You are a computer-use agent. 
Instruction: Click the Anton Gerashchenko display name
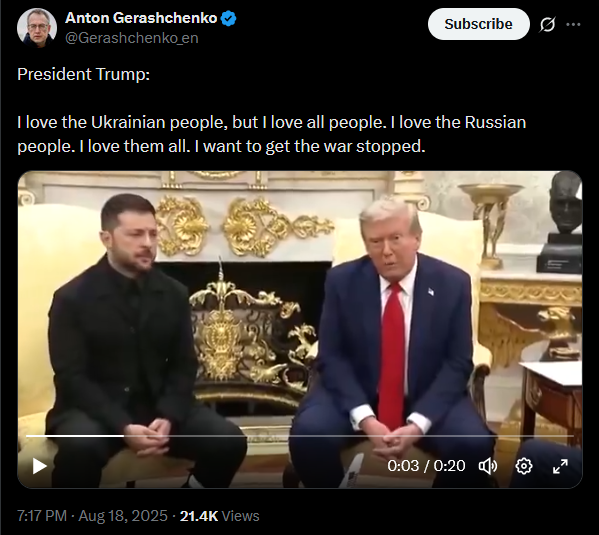click(x=141, y=18)
